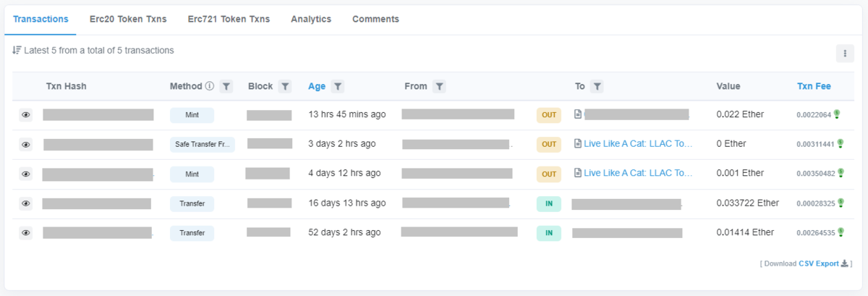Open the Comments tab

coord(375,19)
